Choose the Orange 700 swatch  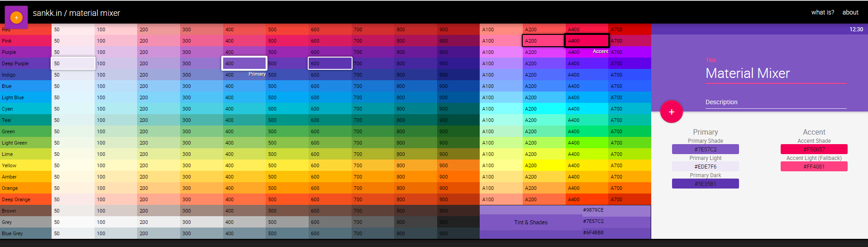tap(373, 188)
